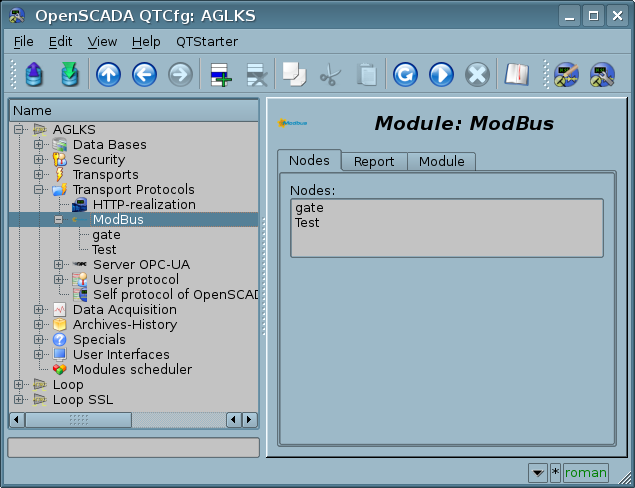Expand the Loop SSL station node
635x488 pixels.
pos(19,400)
